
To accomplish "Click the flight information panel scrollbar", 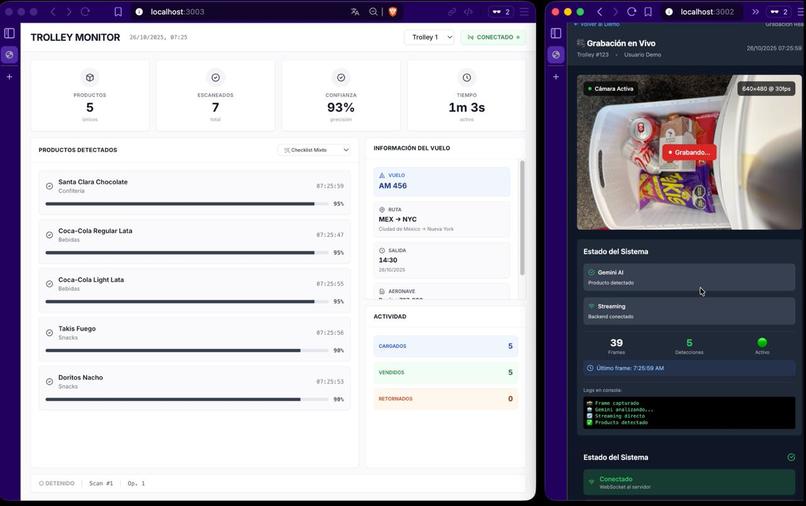I will click(x=522, y=218).
